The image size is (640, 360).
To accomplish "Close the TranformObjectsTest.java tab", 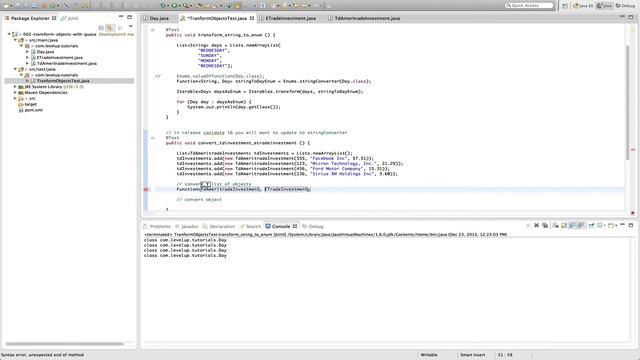I will click(x=252, y=18).
